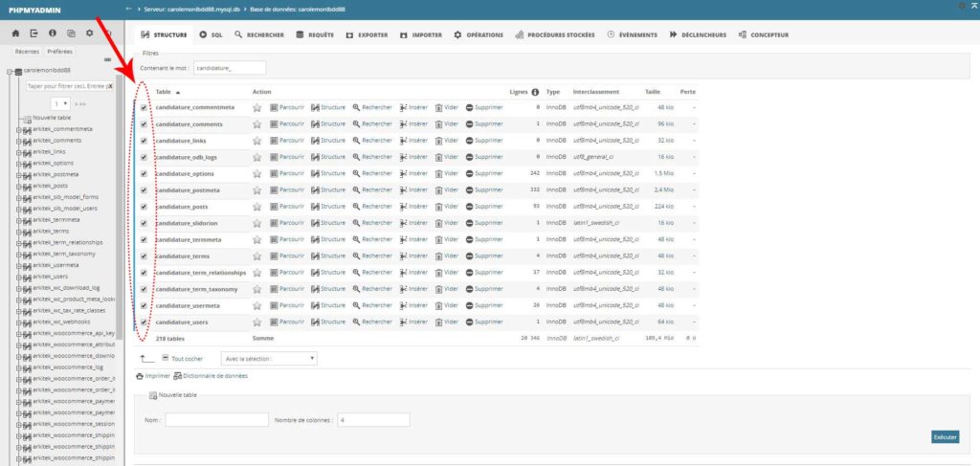The height and width of the screenshot is (466, 980).
Task: Open the sidebar page number dropdown
Action: point(60,102)
